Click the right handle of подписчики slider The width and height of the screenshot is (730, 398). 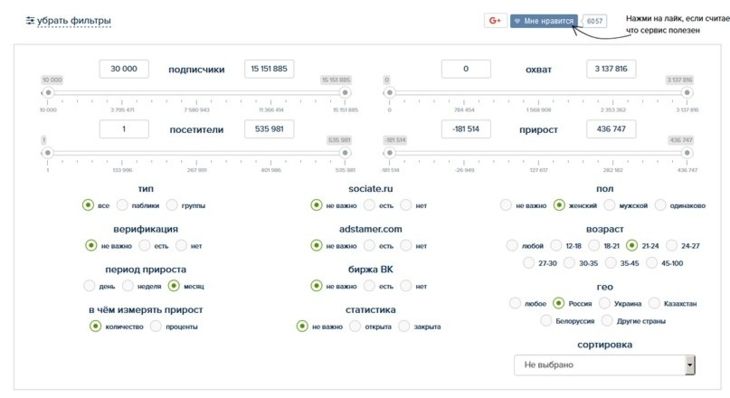tap(345, 93)
